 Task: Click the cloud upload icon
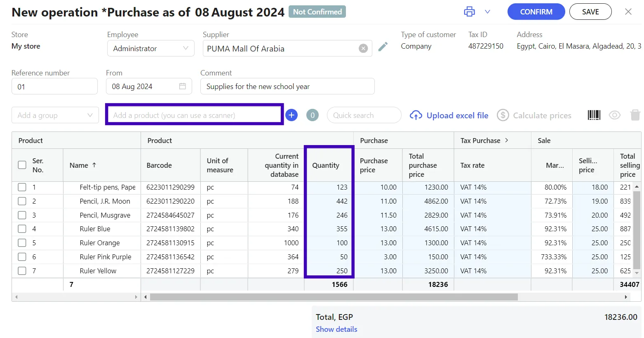click(x=416, y=115)
